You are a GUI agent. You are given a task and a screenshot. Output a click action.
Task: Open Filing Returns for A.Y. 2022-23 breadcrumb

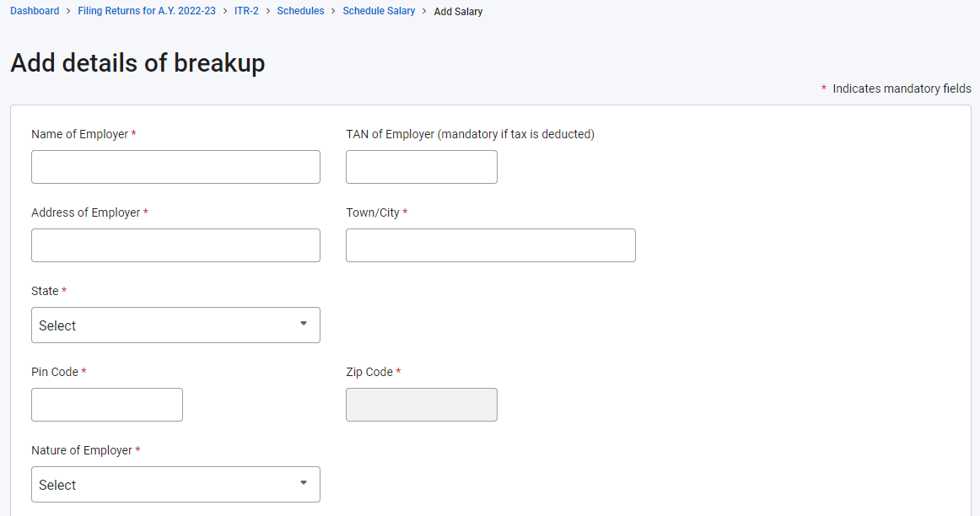(147, 11)
